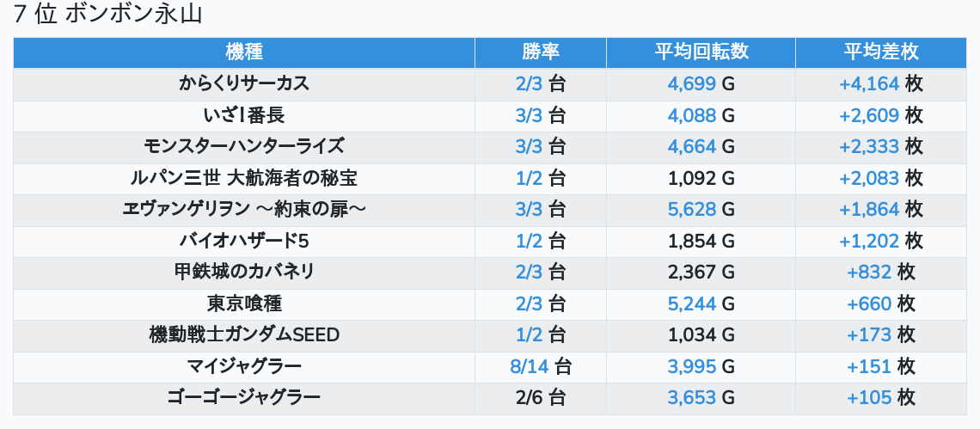Click the +4,164 difference value link
The height and width of the screenshot is (429, 980).
point(869,84)
